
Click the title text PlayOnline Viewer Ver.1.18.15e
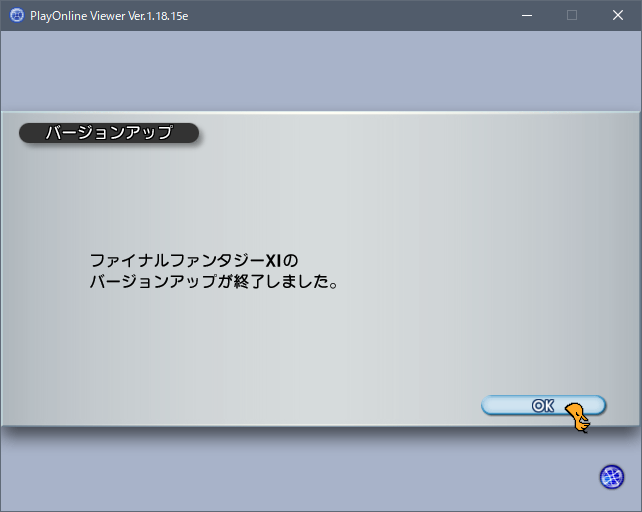pos(109,16)
